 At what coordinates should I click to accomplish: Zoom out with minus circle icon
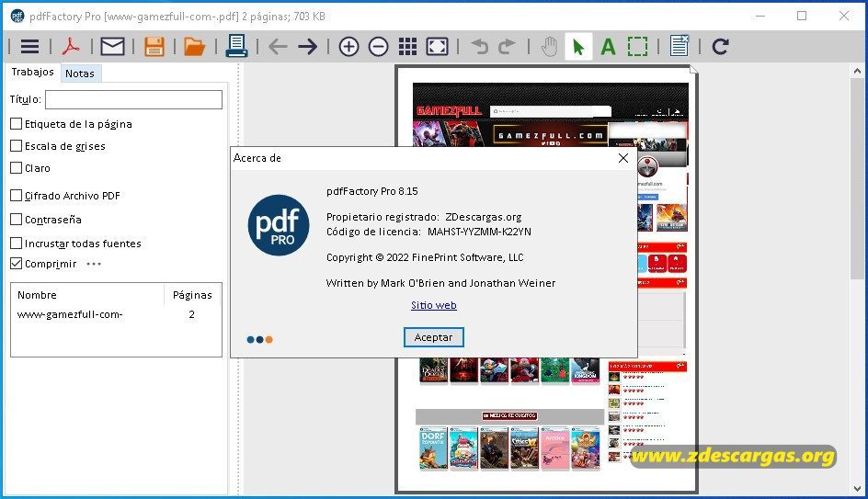pyautogui.click(x=379, y=47)
